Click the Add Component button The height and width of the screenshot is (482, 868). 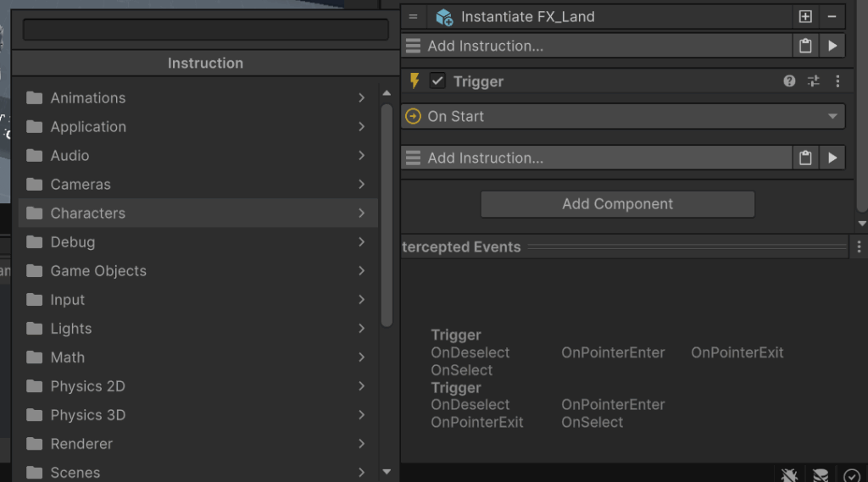click(x=617, y=204)
